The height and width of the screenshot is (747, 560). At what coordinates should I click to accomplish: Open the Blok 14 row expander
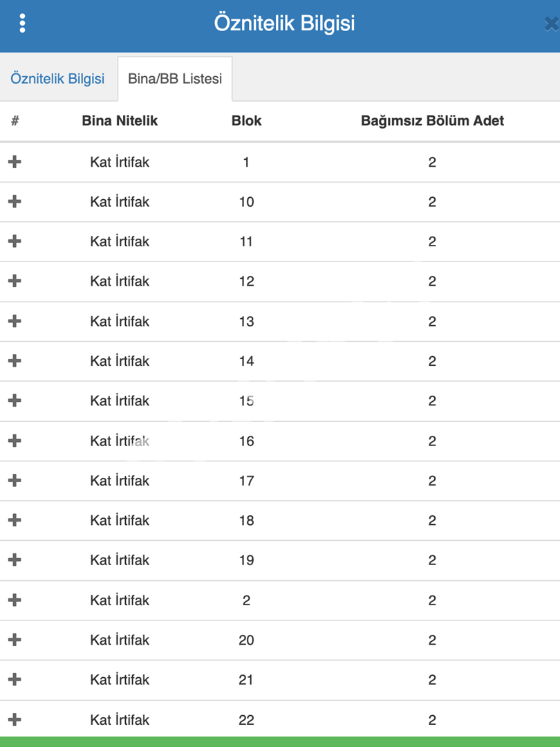point(15,360)
